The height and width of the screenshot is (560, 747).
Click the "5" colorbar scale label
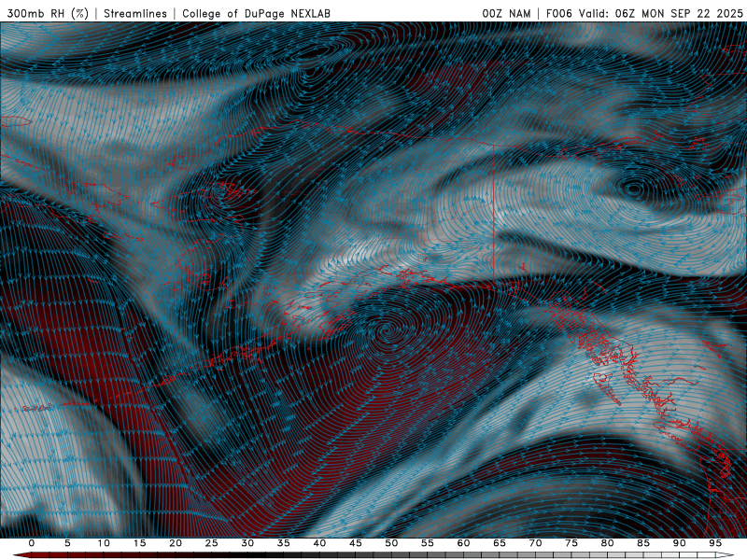click(67, 543)
